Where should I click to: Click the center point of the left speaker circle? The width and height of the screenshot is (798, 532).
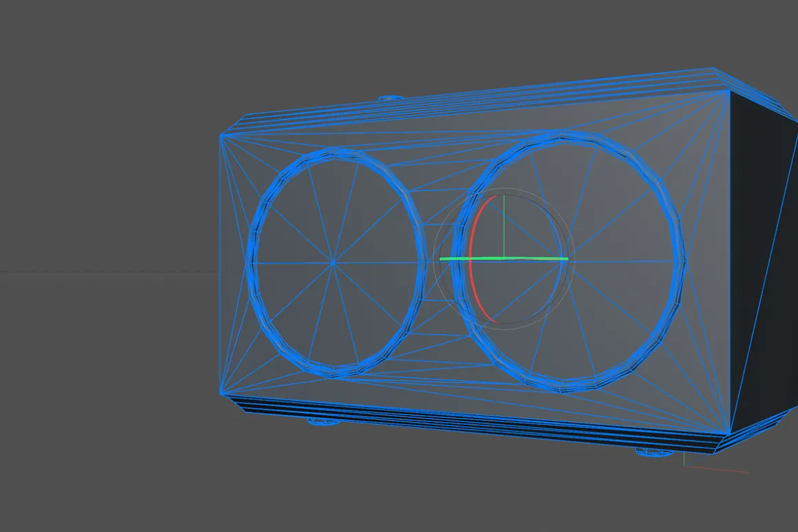[333, 263]
